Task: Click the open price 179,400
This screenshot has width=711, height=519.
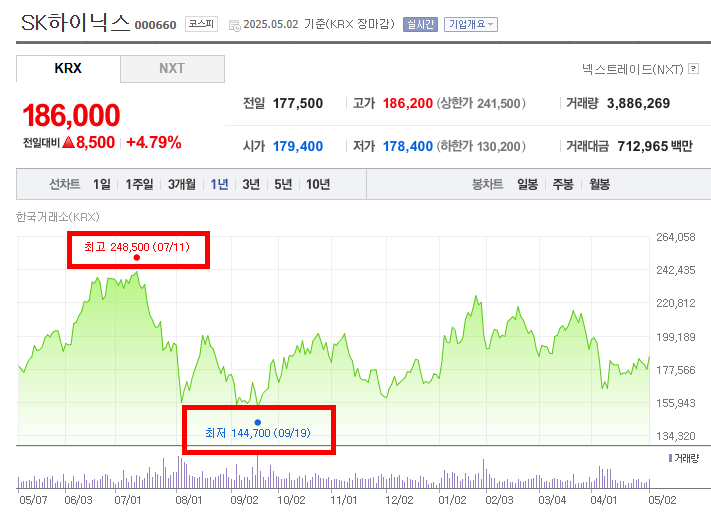Action: click(298, 146)
